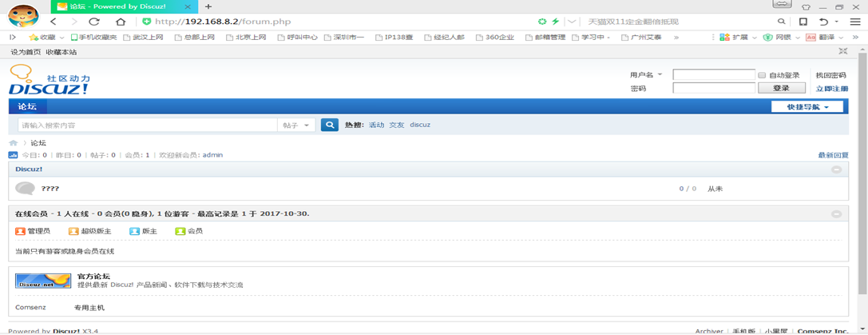The width and height of the screenshot is (868, 335).
Task: Click the 收藏本站 link
Action: tap(61, 52)
